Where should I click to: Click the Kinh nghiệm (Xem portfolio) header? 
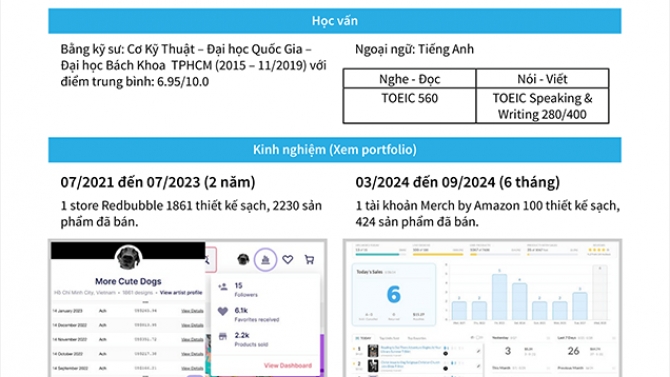click(335, 150)
